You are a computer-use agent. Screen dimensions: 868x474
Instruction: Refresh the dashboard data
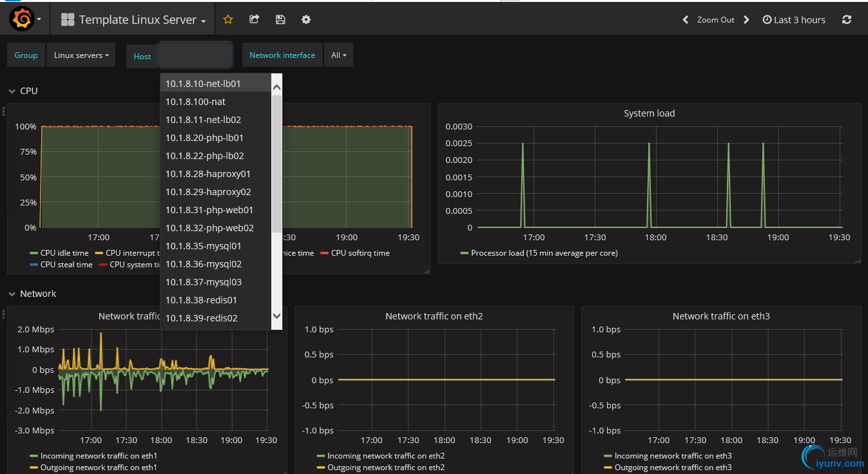[x=847, y=20]
